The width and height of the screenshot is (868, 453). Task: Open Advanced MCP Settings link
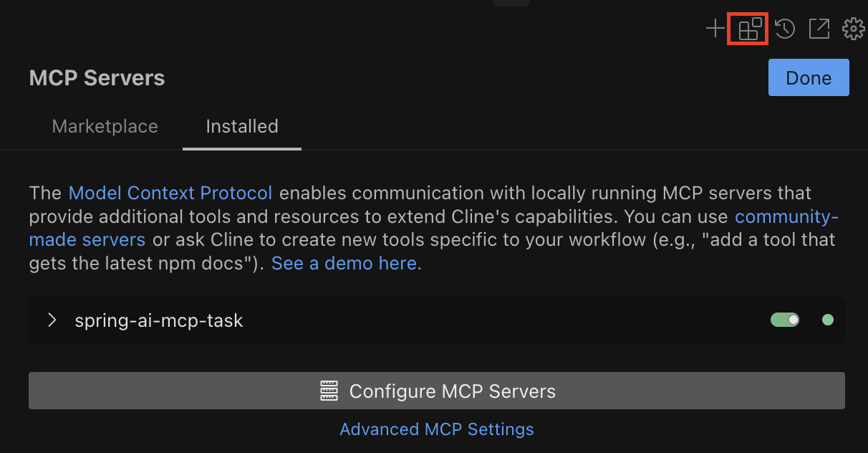[x=437, y=429]
